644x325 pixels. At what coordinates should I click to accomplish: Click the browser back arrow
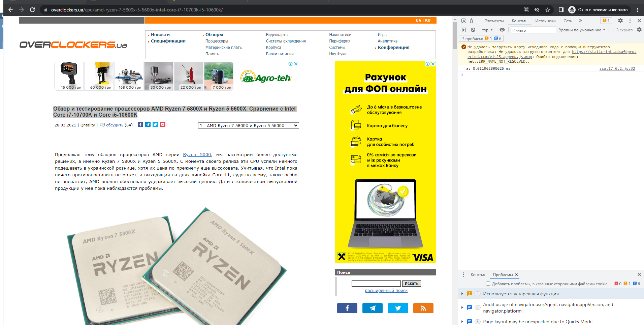(x=11, y=10)
